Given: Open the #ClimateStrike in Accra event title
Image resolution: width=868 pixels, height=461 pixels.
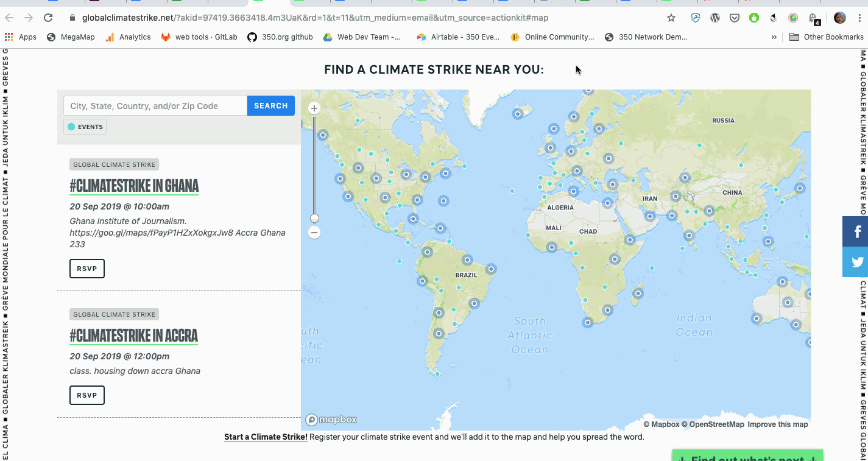Looking at the screenshot, I should [x=134, y=336].
